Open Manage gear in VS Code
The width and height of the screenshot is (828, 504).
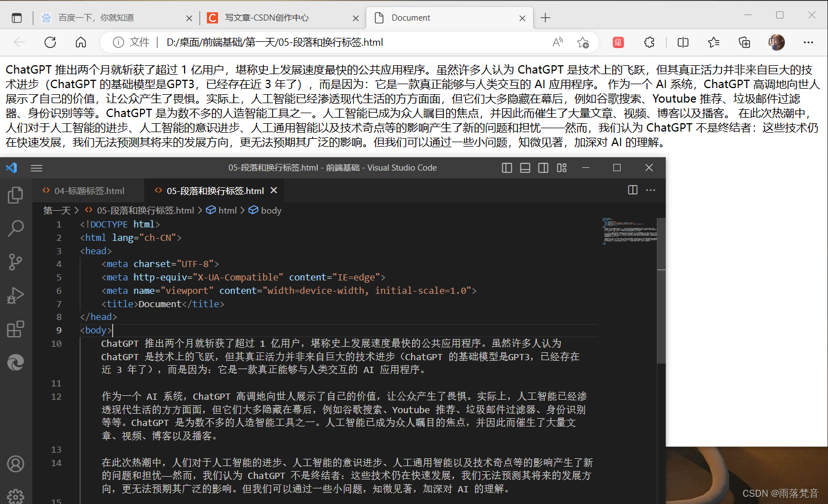pyautogui.click(x=16, y=496)
